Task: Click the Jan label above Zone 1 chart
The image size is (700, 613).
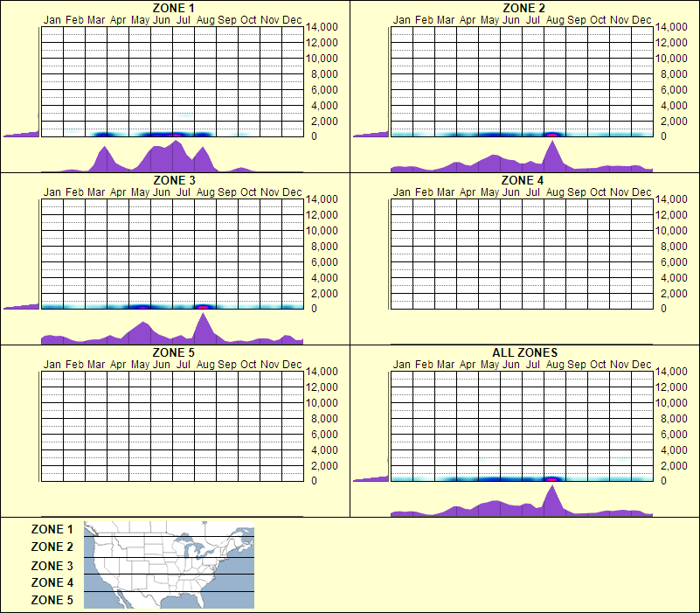Action: point(52,20)
